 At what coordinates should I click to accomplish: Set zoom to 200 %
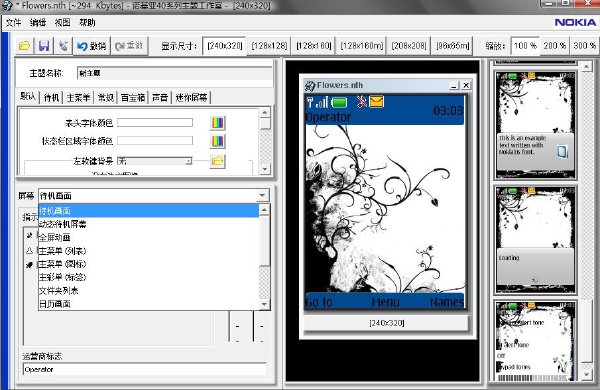[x=554, y=46]
